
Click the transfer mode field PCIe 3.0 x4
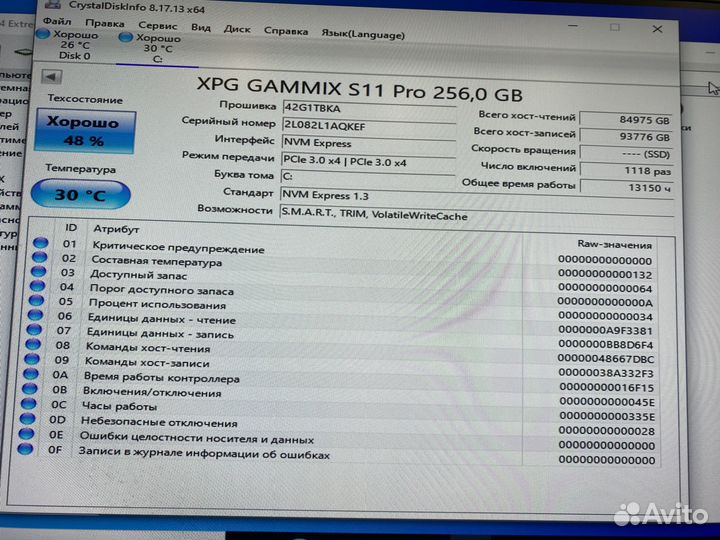click(x=368, y=161)
